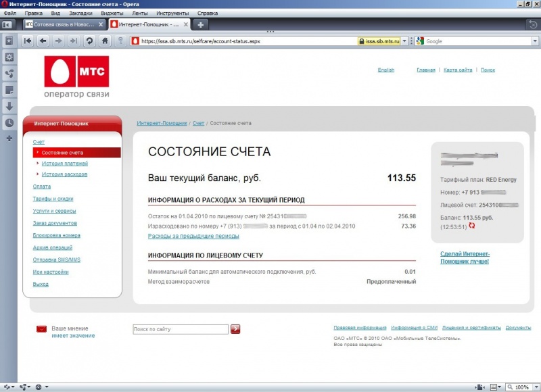Image resolution: width=541 pixels, height=392 pixels.
Task: Click the Reload page button in toolbar
Action: (x=89, y=41)
